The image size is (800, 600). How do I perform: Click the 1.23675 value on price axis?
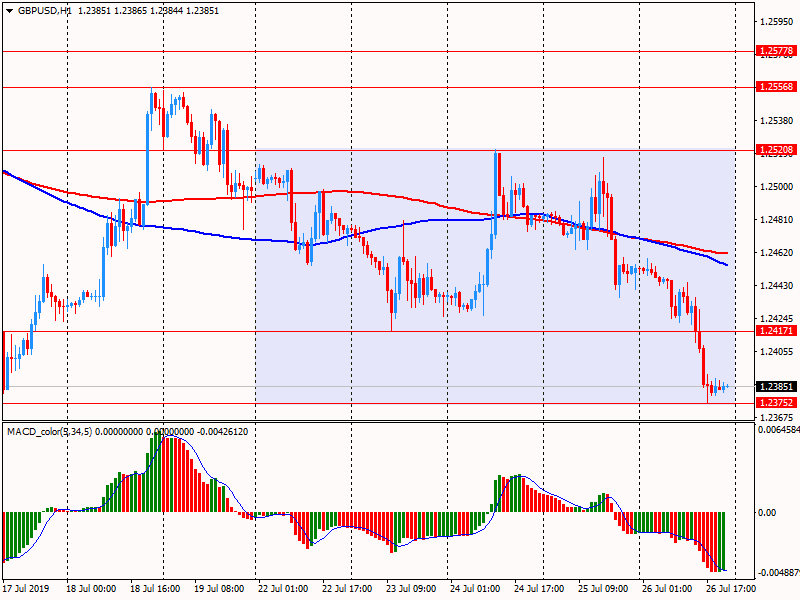(777, 417)
